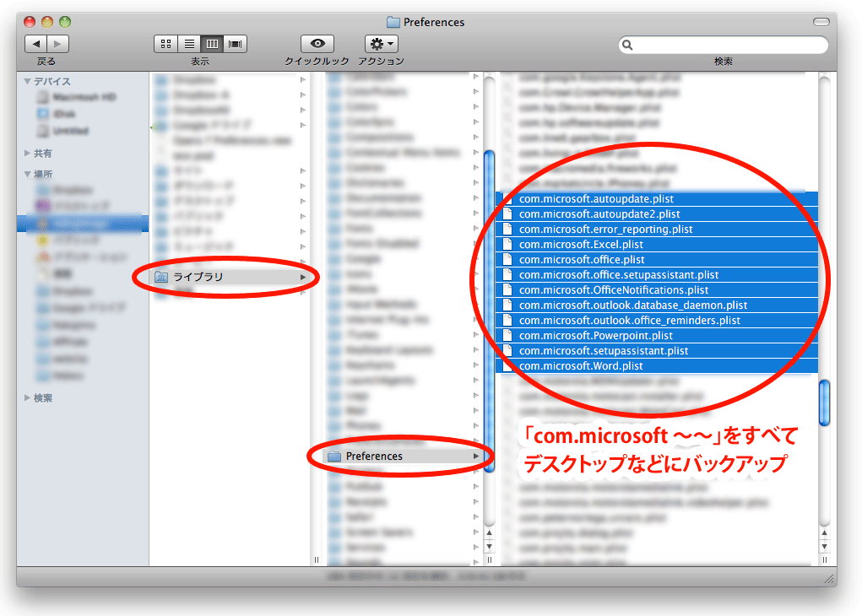
Task: Switch to Cover Flow view
Action: click(x=236, y=44)
